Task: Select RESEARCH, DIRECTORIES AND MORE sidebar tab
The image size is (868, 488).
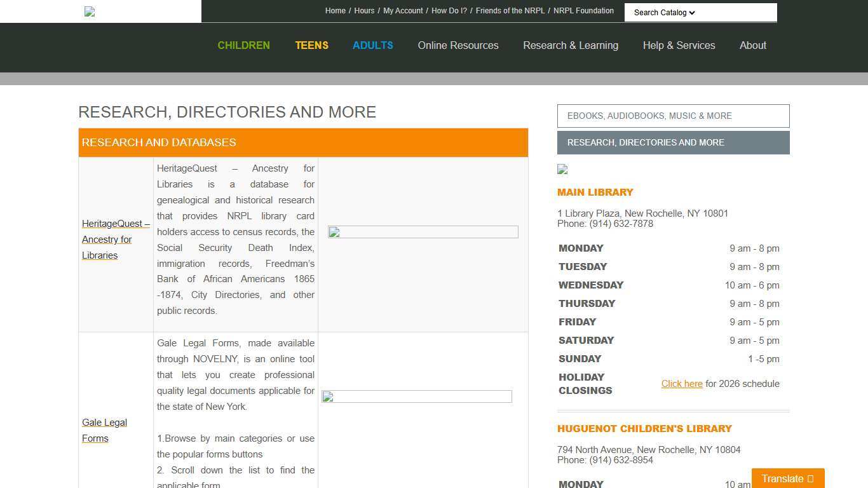Action: pos(673,142)
